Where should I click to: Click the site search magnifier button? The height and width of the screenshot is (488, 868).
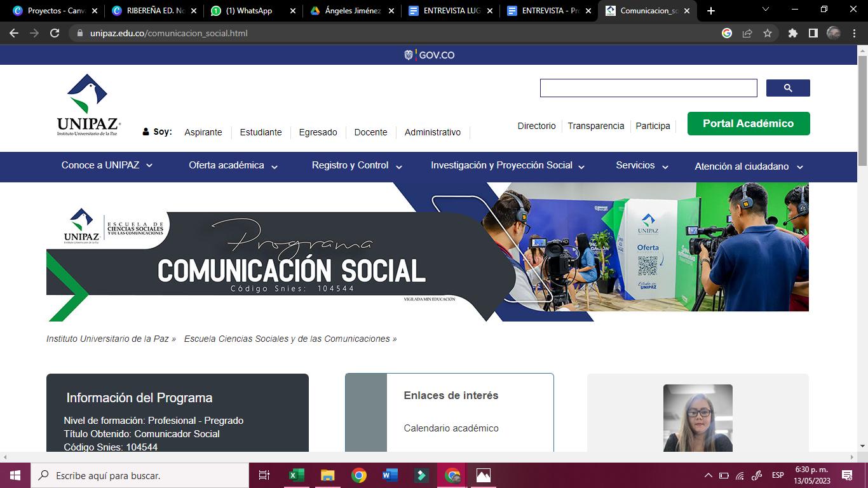point(788,88)
